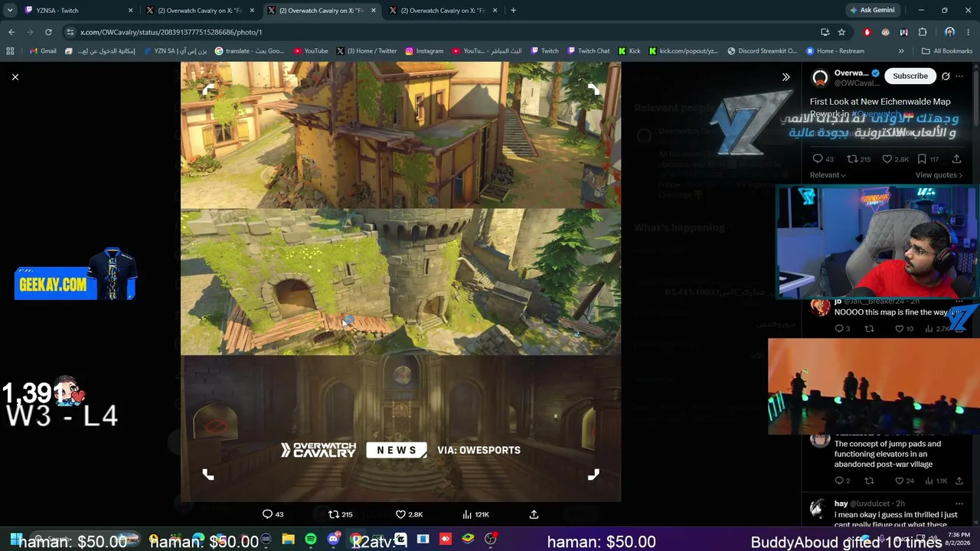Like the photo using heart showing 2.8K below image
Image resolution: width=980 pixels, height=551 pixels.
tap(409, 514)
